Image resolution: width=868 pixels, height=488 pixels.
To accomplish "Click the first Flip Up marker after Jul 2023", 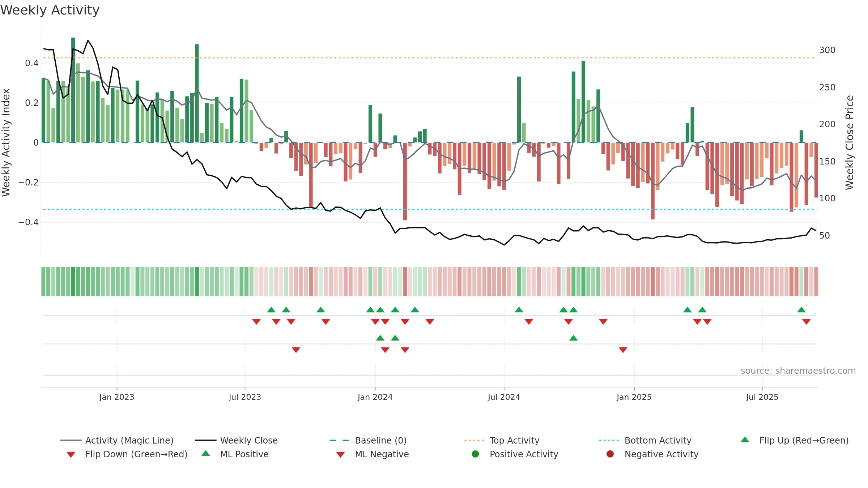I will [x=271, y=310].
